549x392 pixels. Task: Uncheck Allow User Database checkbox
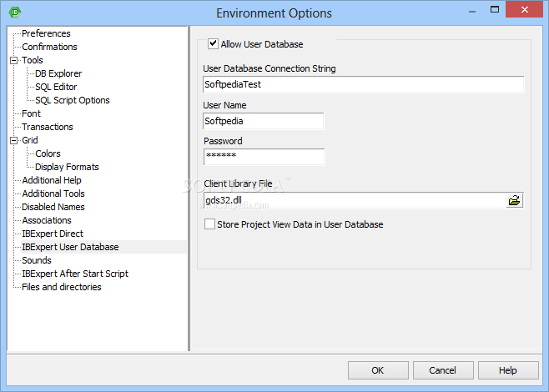[x=213, y=43]
